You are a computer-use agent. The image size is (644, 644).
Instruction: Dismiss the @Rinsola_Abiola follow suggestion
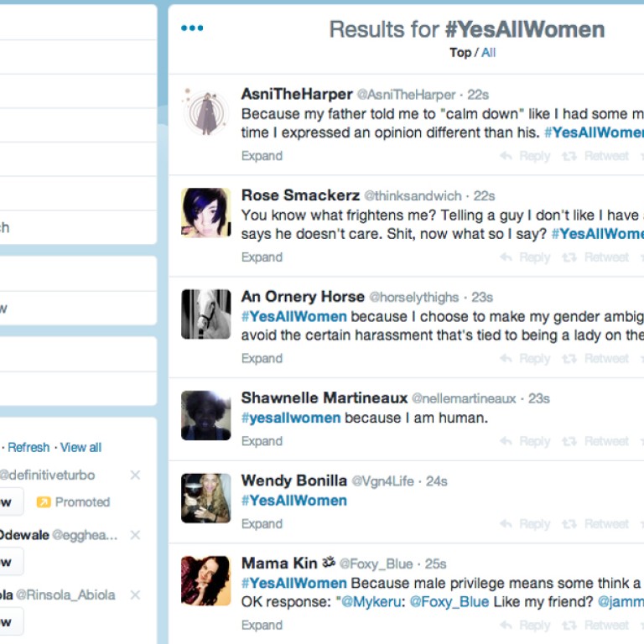point(135,595)
